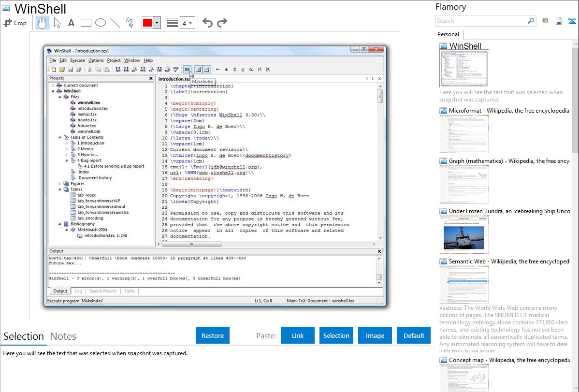Undo the last annotation
The width and height of the screenshot is (579, 392).
(207, 23)
